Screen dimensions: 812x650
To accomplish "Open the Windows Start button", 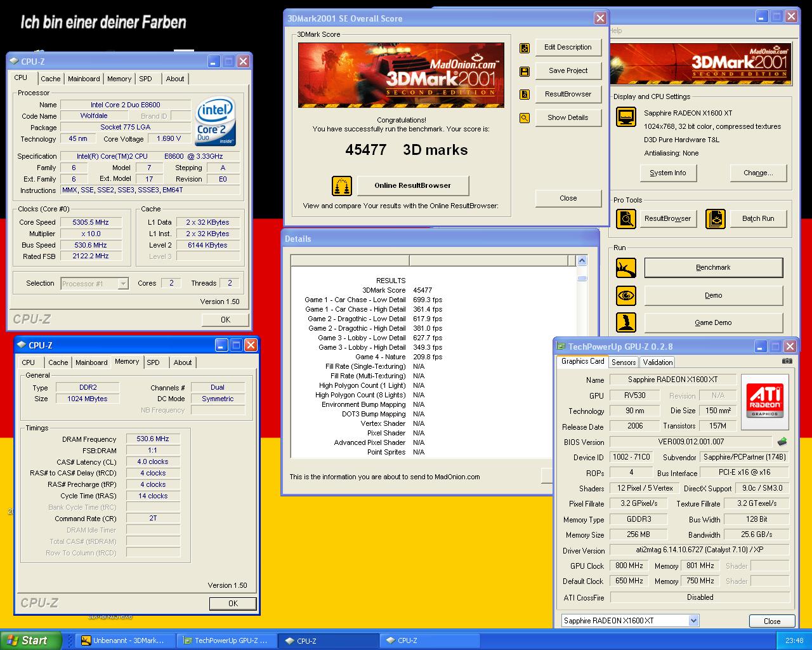I will coord(31,640).
